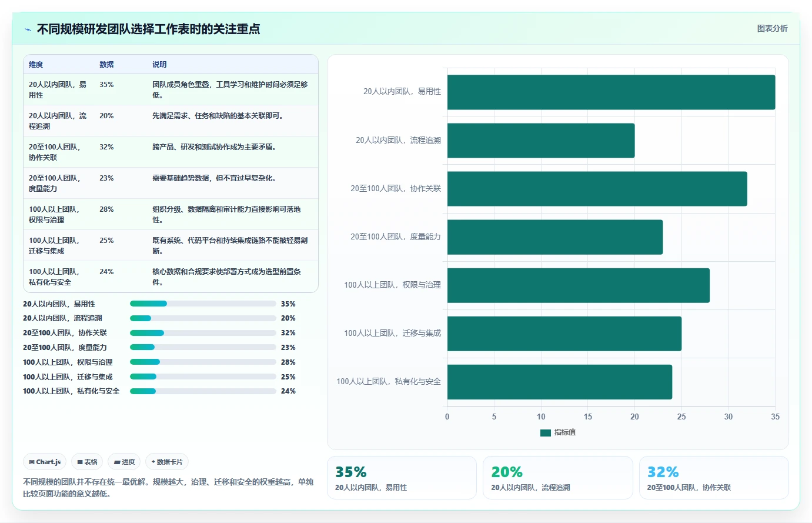Click the x-axis tick label 15
Image resolution: width=812 pixels, height=523 pixels.
(588, 417)
